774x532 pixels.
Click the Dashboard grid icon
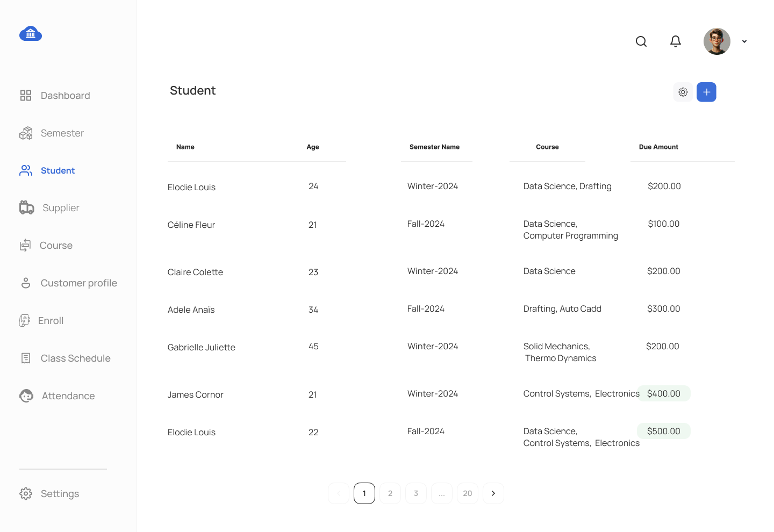26,96
